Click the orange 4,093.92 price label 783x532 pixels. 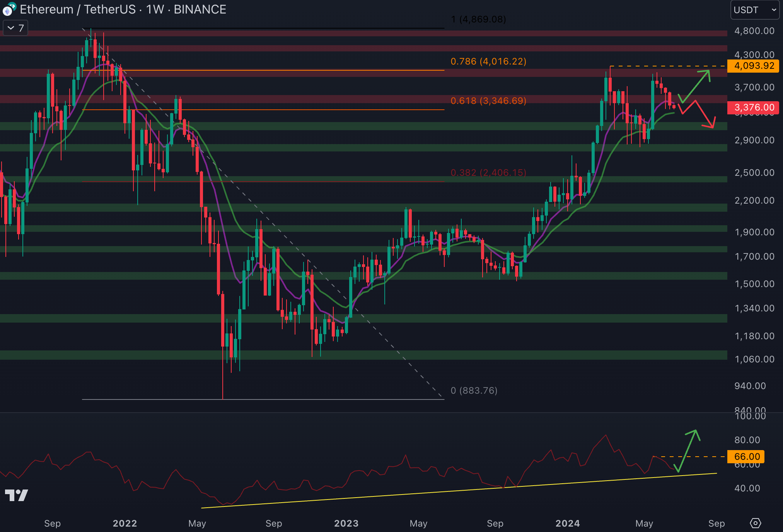[x=754, y=66]
